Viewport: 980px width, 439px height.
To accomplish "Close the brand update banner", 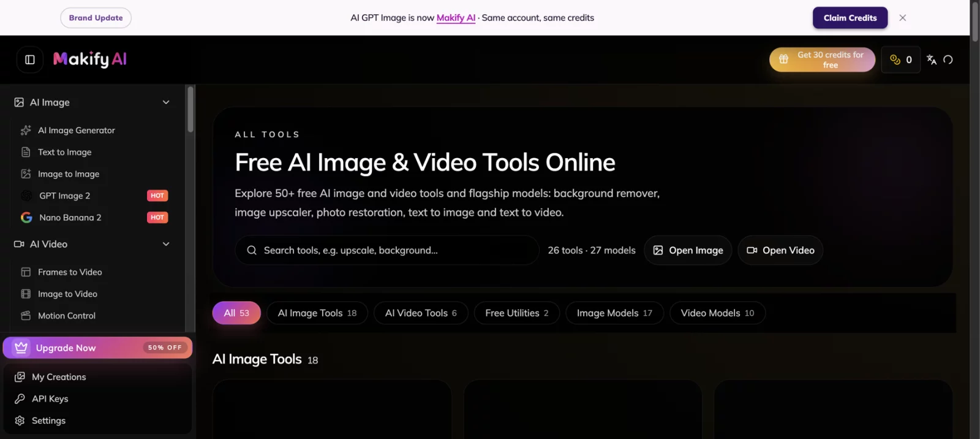I will tap(902, 18).
